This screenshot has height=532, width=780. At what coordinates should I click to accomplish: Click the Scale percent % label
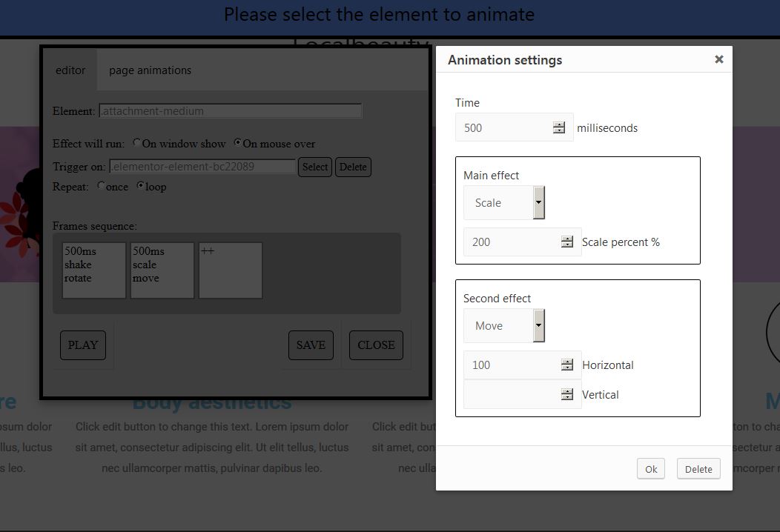point(621,242)
